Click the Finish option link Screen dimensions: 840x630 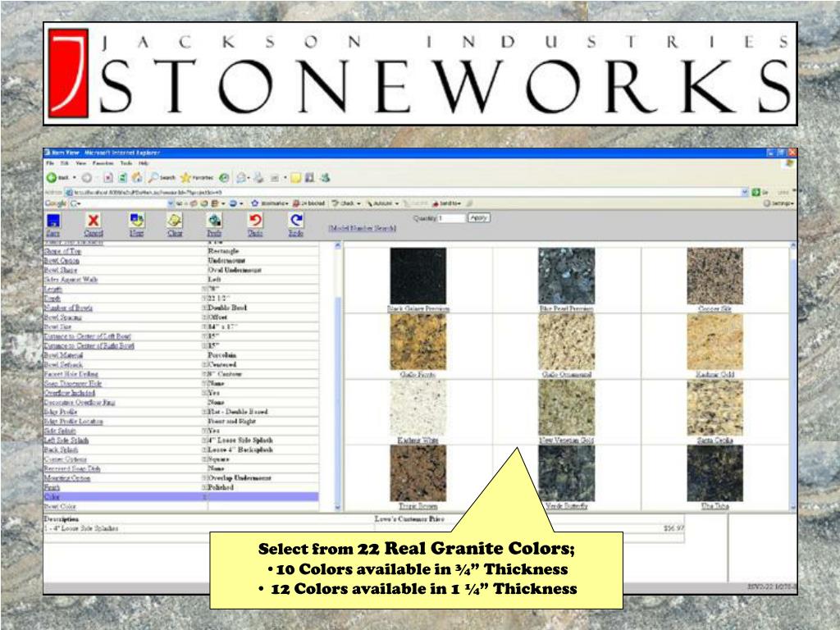52,487
